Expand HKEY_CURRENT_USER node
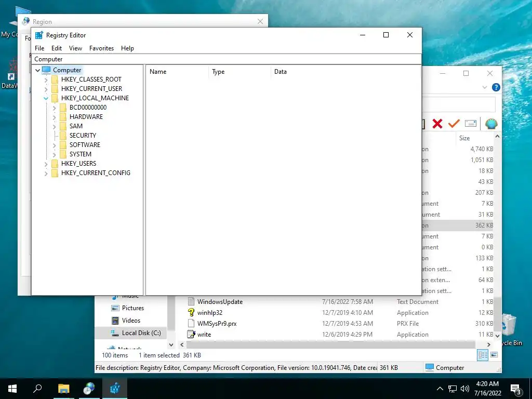Screen dimensions: 532x399 click(46, 89)
